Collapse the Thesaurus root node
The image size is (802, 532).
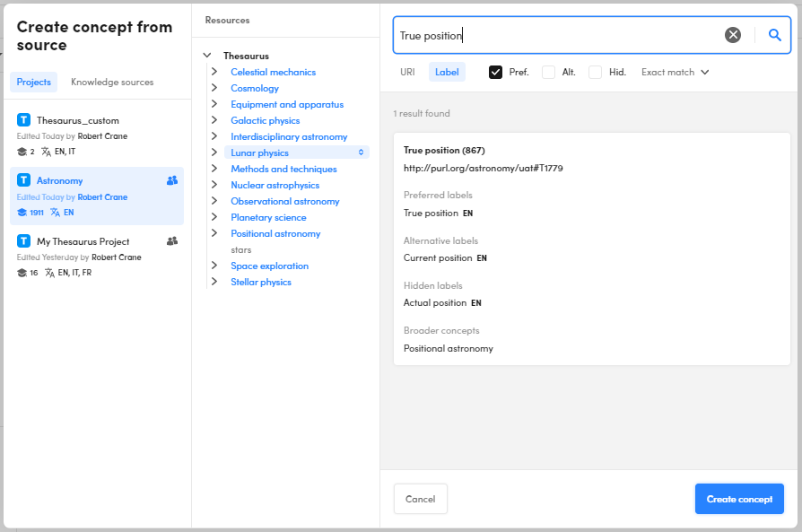tap(207, 56)
